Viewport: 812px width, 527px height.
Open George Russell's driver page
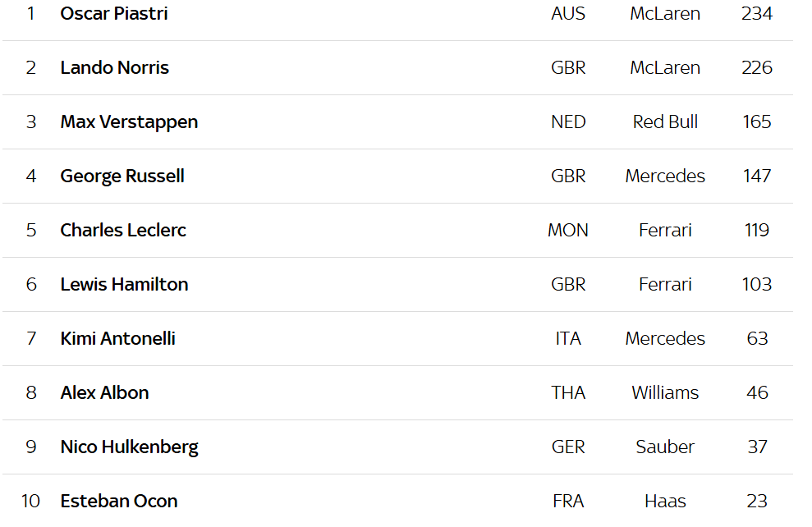coord(122,176)
